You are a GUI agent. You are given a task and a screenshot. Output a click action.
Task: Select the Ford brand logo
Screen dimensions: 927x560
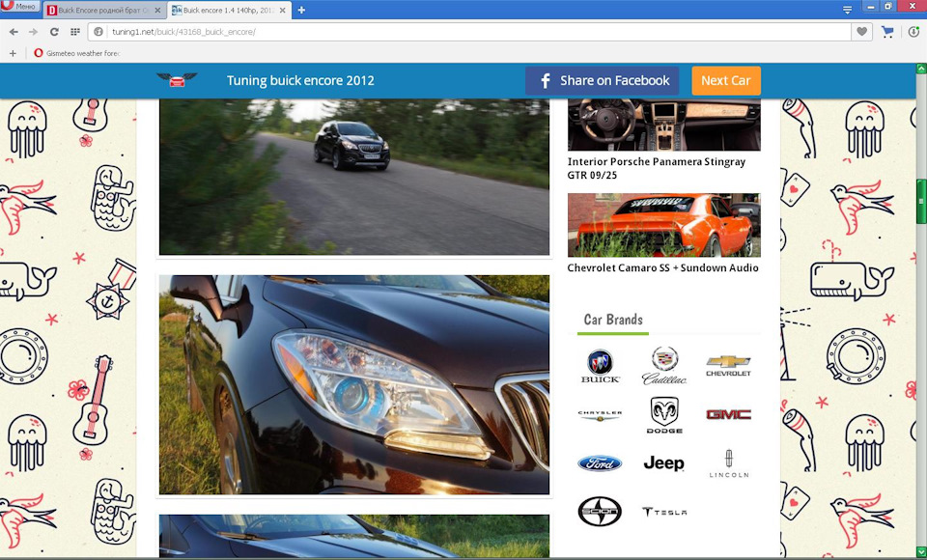(600, 463)
